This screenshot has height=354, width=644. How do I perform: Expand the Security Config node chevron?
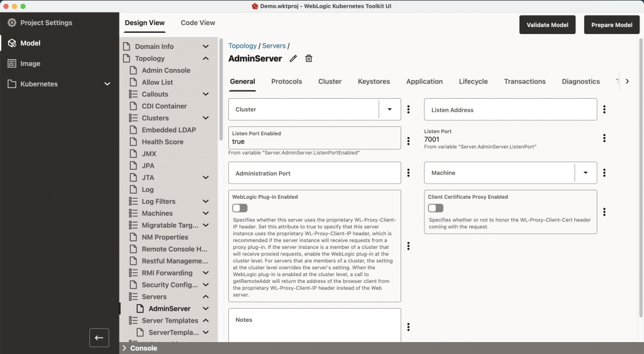(206, 285)
